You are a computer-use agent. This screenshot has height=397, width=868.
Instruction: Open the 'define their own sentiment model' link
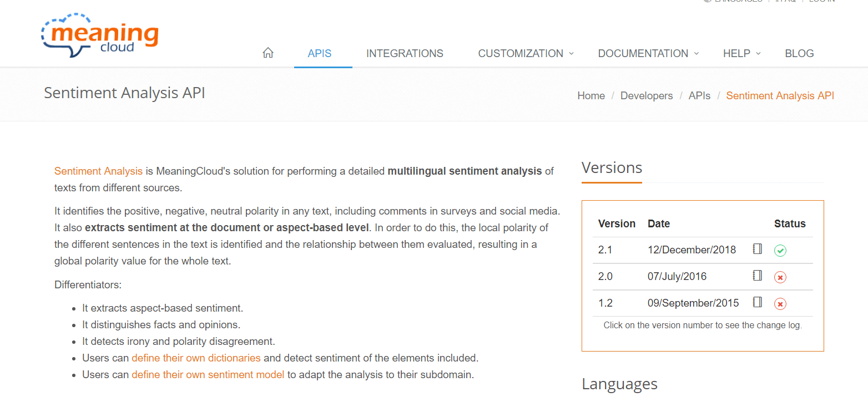[x=208, y=375]
